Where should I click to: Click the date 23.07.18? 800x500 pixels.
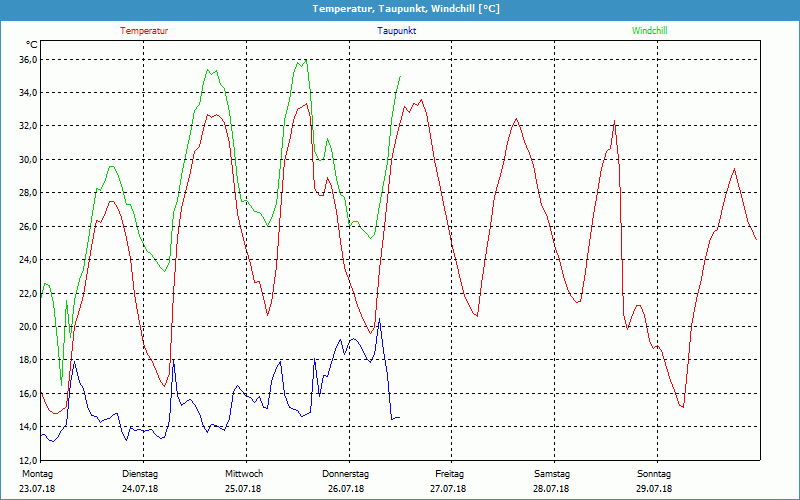coord(37,489)
